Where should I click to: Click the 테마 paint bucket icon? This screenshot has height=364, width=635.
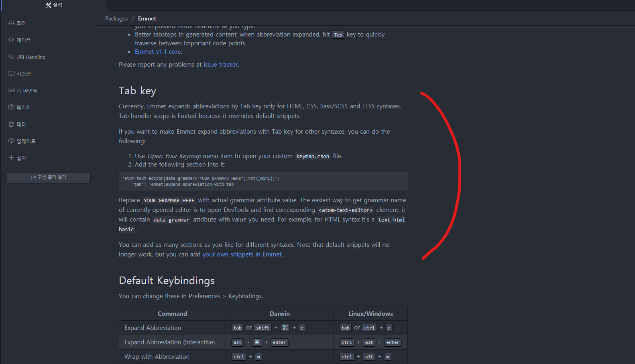[11, 124]
